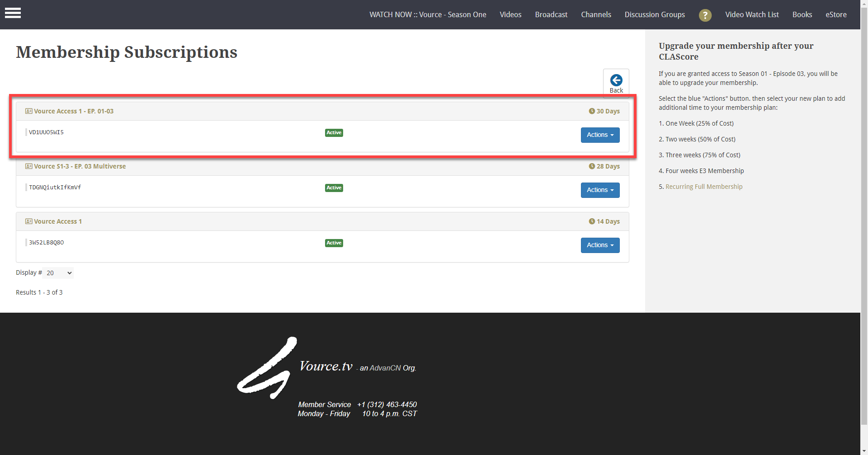Click the Active badge for 3W52LB8Q8O

pyautogui.click(x=334, y=243)
